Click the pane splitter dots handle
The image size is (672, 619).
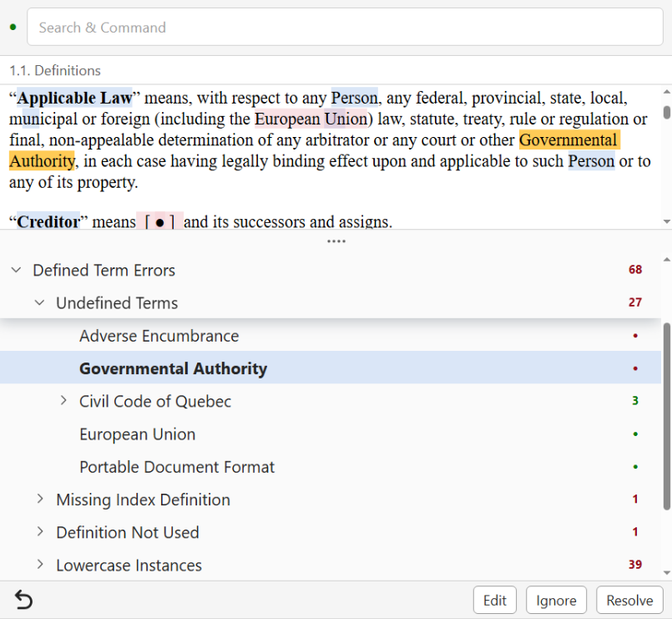[x=336, y=241]
